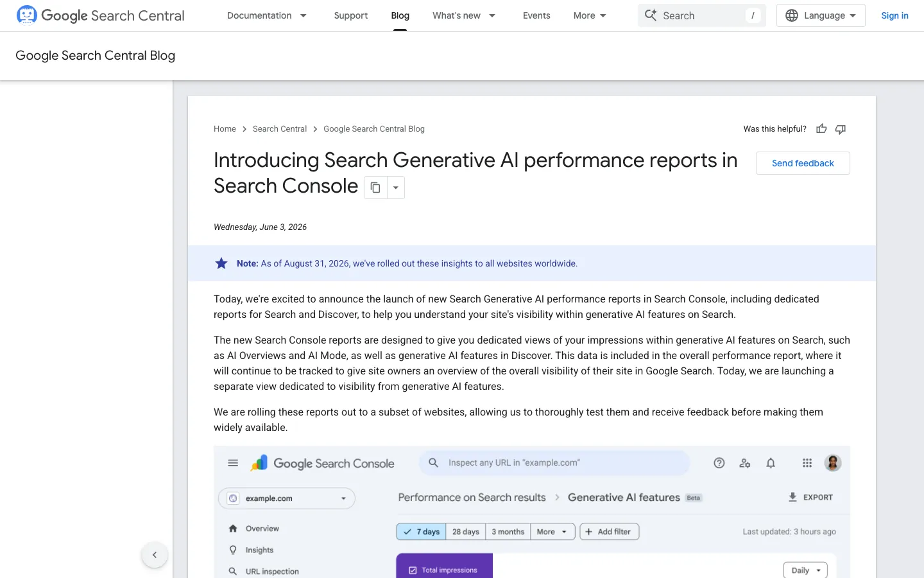This screenshot has width=924, height=578.
Task: Go to Home breadcrumb link
Action: point(225,129)
